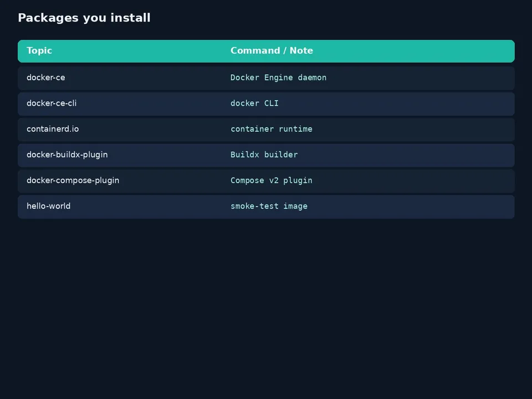532x399 pixels.
Task: Select the 'Command / Note' column header
Action: (272, 50)
